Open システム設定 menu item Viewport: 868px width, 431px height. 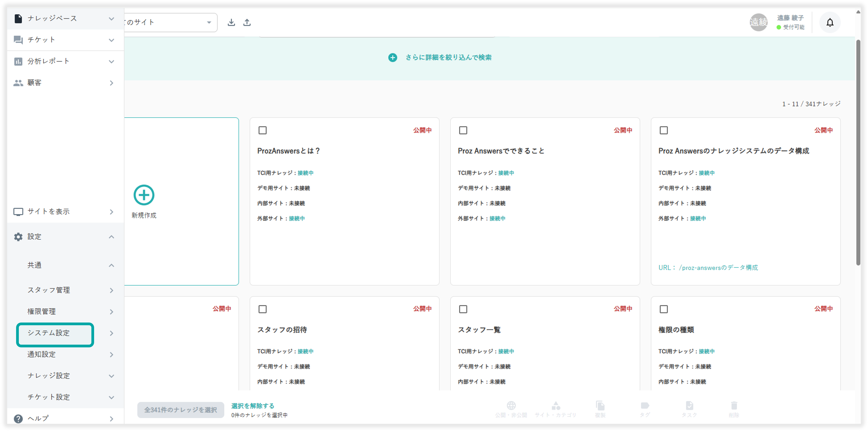pyautogui.click(x=49, y=333)
